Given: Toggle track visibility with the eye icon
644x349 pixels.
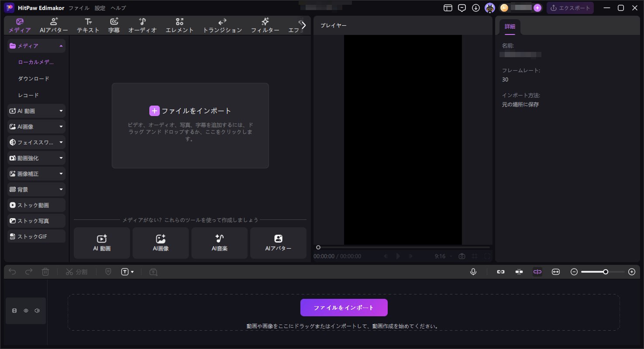Looking at the screenshot, I should [26, 311].
